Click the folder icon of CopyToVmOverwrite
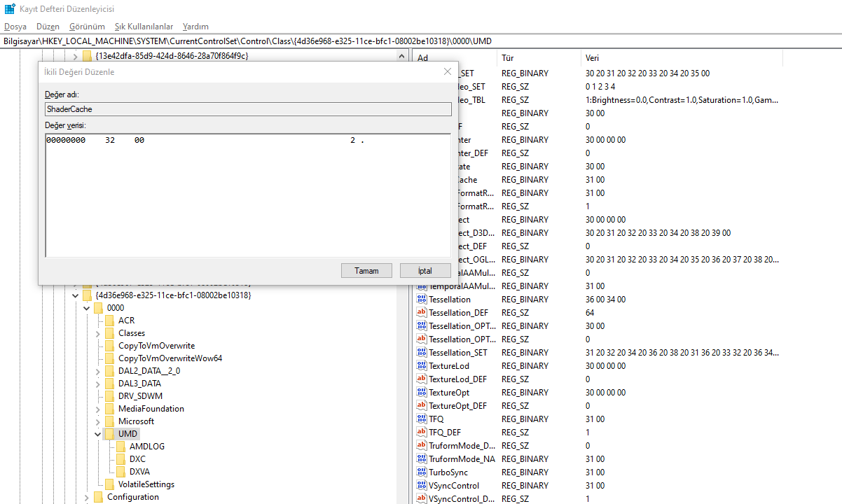 coord(109,346)
